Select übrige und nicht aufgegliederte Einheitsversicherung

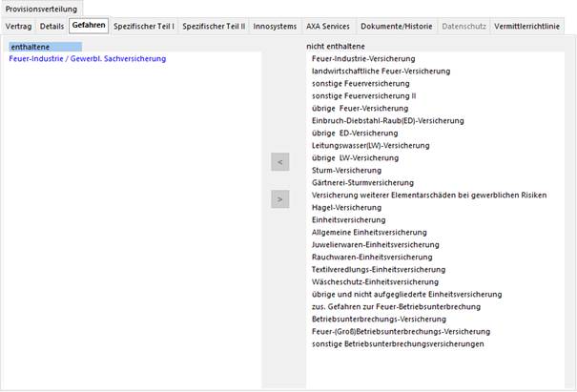[406, 295]
